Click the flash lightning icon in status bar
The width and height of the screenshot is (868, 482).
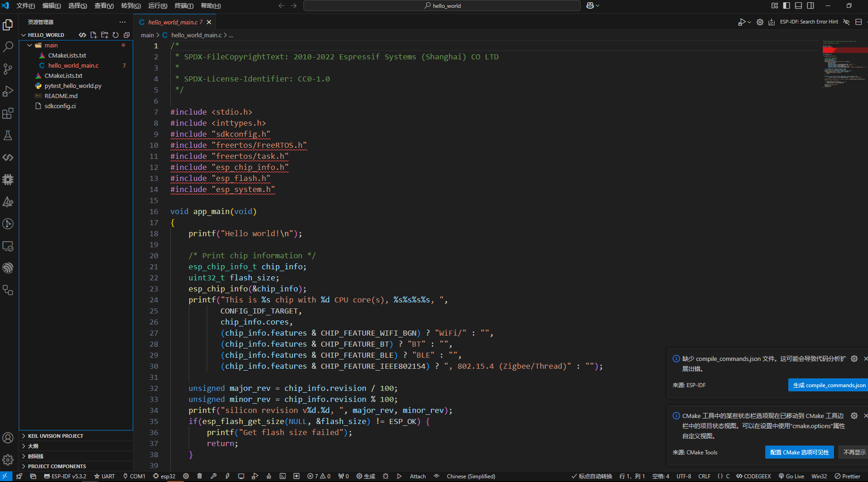(227, 476)
